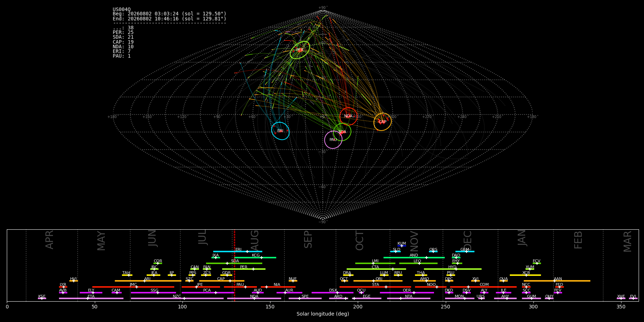Screen dimensions: 644x322
Task: Click the KUM shower blue bar
Action: (402, 246)
